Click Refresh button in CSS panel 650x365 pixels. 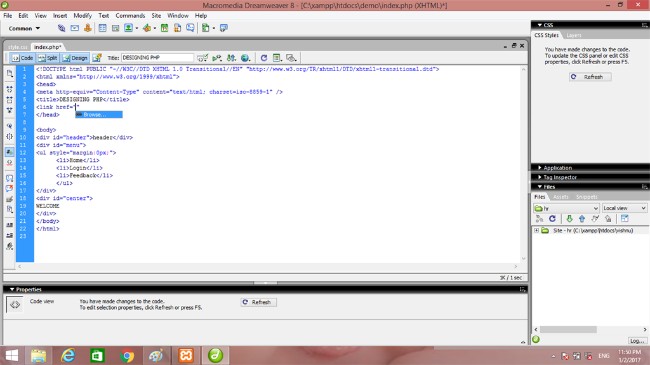point(590,77)
